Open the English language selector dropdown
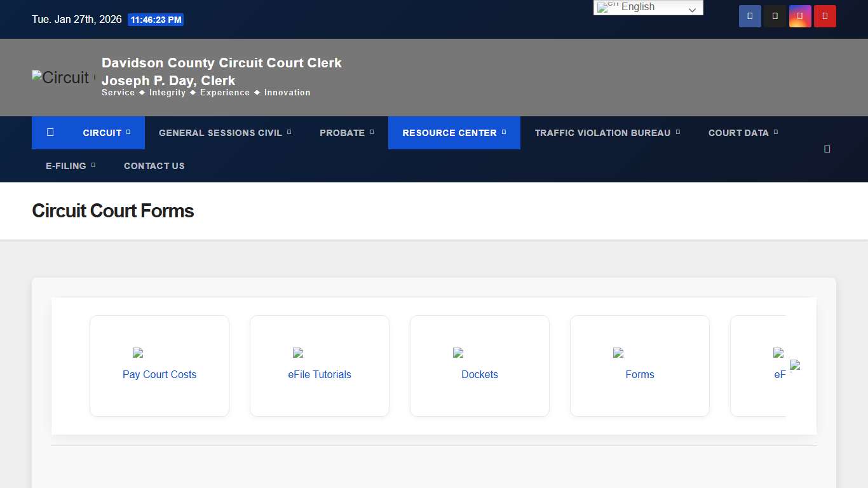The image size is (868, 488). click(648, 7)
